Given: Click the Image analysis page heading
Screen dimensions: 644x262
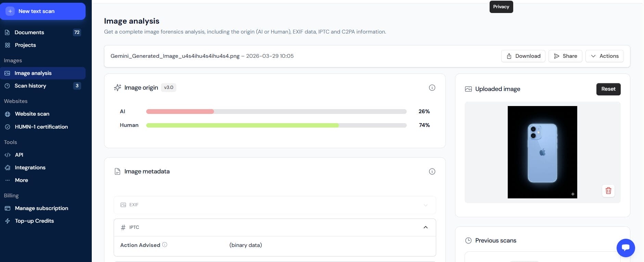Looking at the screenshot, I should (x=131, y=21).
